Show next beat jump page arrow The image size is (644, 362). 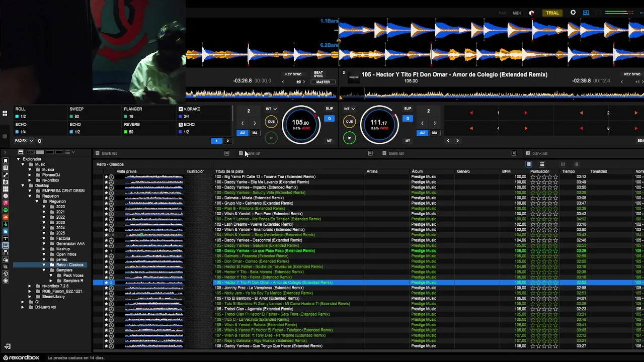click(x=457, y=141)
